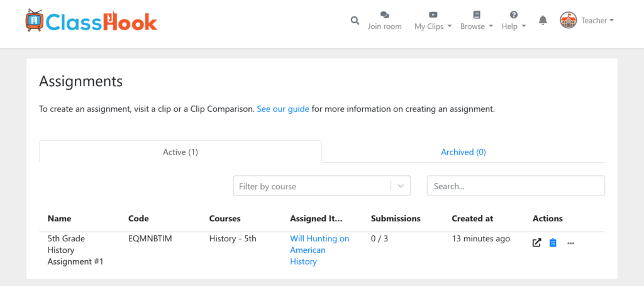Click the Assignments page heading
This screenshot has width=644, height=286.
point(81,81)
